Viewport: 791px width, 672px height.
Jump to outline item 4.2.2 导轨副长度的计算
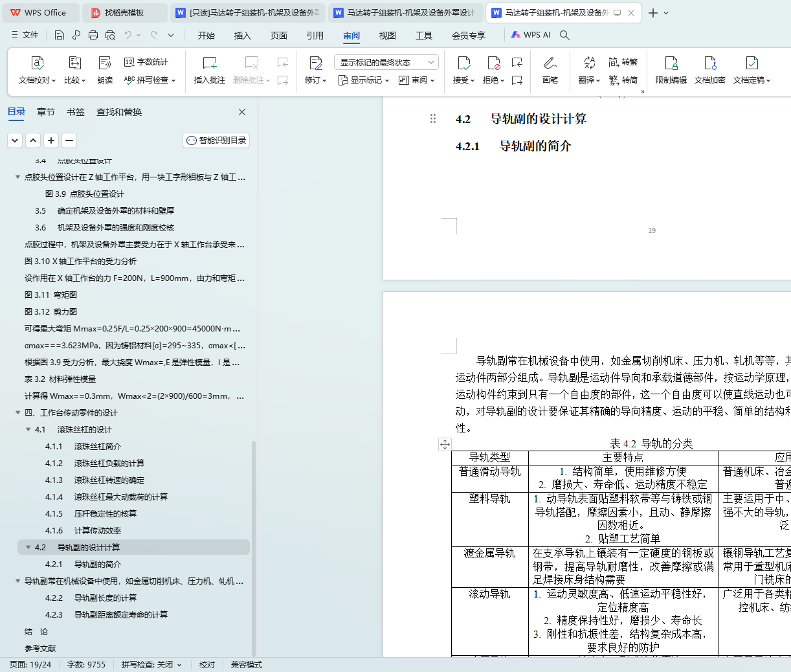pyautogui.click(x=91, y=598)
